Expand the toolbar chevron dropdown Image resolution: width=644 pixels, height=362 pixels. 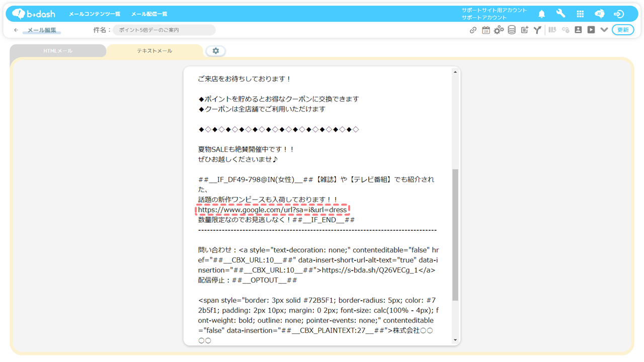tap(604, 30)
